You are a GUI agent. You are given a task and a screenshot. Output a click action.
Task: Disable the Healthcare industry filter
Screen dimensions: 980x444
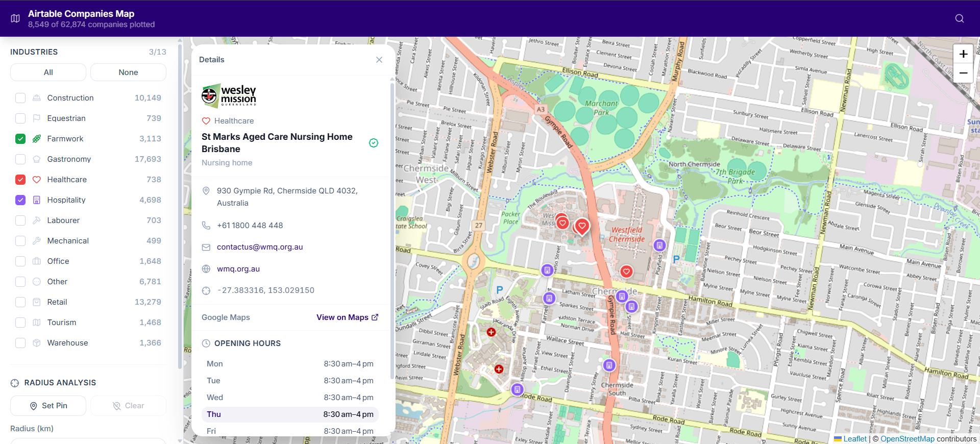click(x=20, y=180)
